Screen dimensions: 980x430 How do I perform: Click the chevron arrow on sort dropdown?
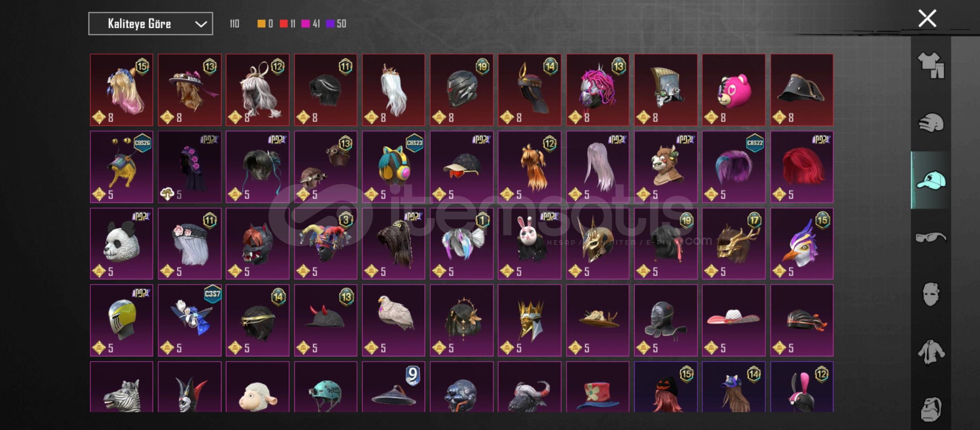click(201, 24)
